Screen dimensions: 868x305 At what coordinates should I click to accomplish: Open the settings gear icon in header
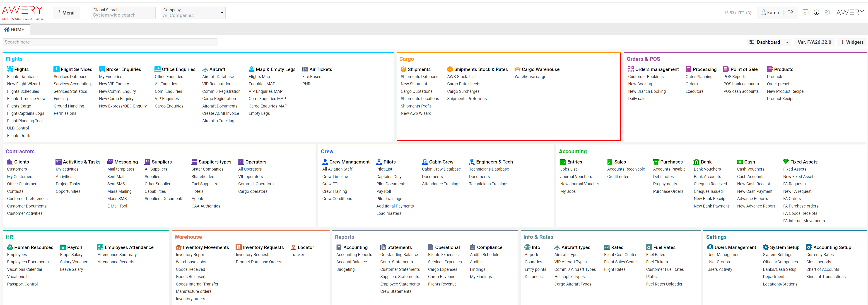click(x=827, y=12)
